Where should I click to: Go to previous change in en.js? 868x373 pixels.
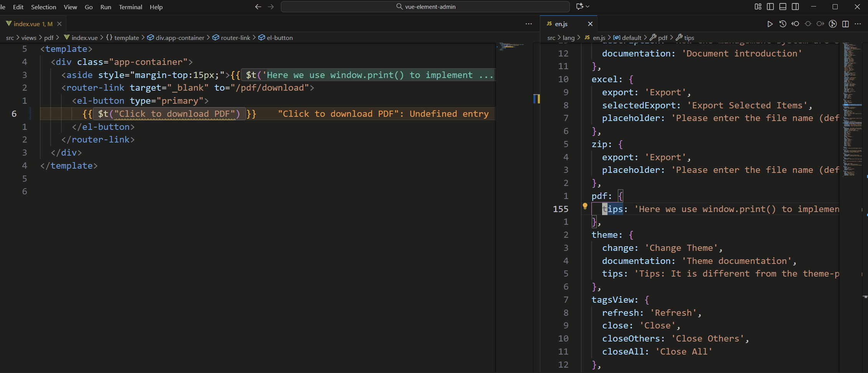tap(795, 24)
